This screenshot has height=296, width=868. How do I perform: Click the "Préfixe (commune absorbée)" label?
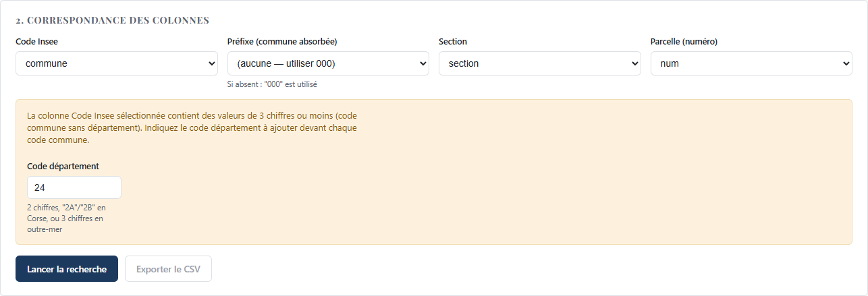(x=282, y=41)
